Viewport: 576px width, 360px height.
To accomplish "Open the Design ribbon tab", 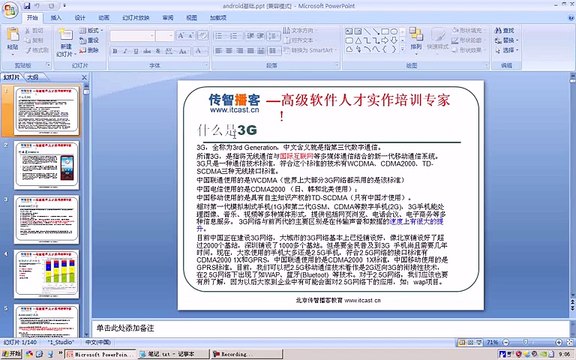I will 80,18.
